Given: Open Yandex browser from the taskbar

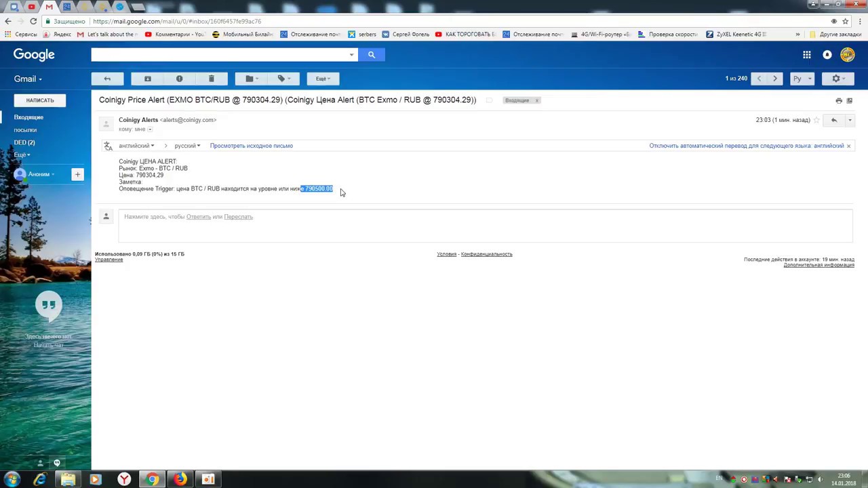Looking at the screenshot, I should 124,479.
